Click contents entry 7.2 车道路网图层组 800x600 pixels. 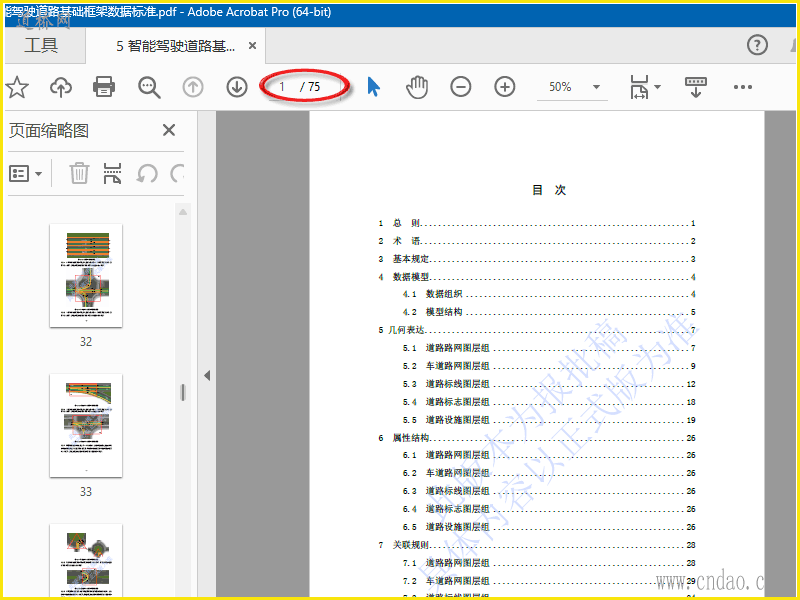(x=549, y=581)
